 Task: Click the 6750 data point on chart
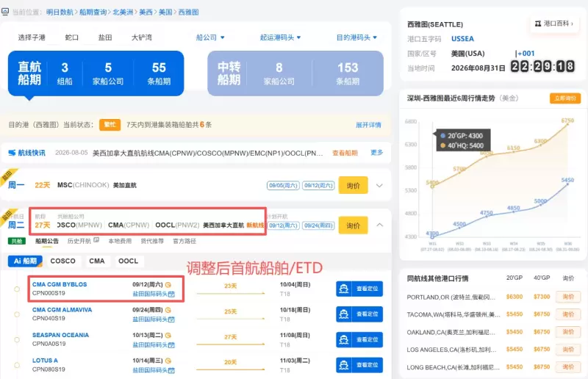tap(567, 124)
